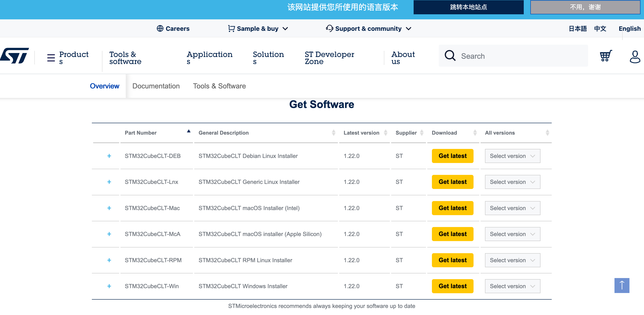This screenshot has height=315, width=644.
Task: Get latest STM32CubeCLT-McA download
Action: [453, 234]
